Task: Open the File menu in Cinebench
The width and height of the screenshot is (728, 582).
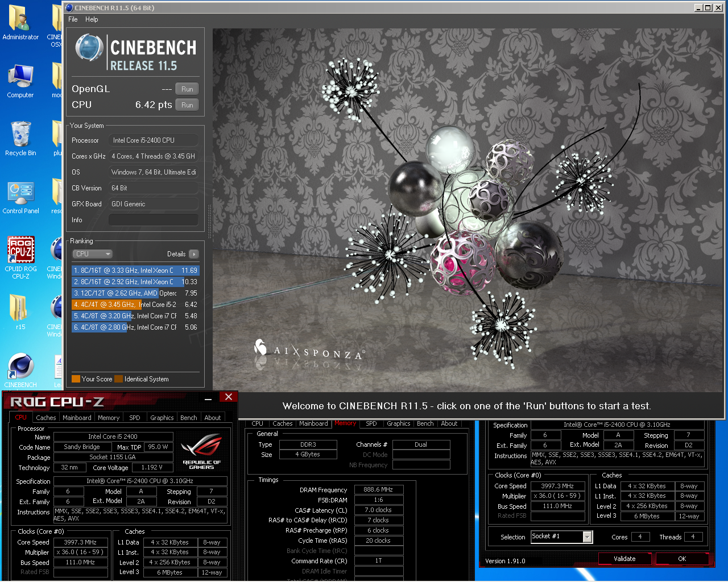Action: tap(73, 19)
